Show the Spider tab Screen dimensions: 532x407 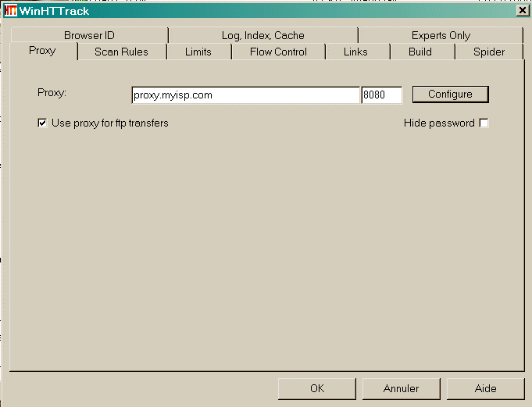click(x=489, y=52)
